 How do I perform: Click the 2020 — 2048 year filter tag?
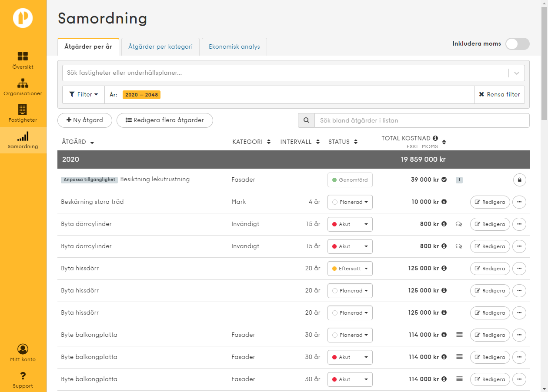(x=141, y=95)
